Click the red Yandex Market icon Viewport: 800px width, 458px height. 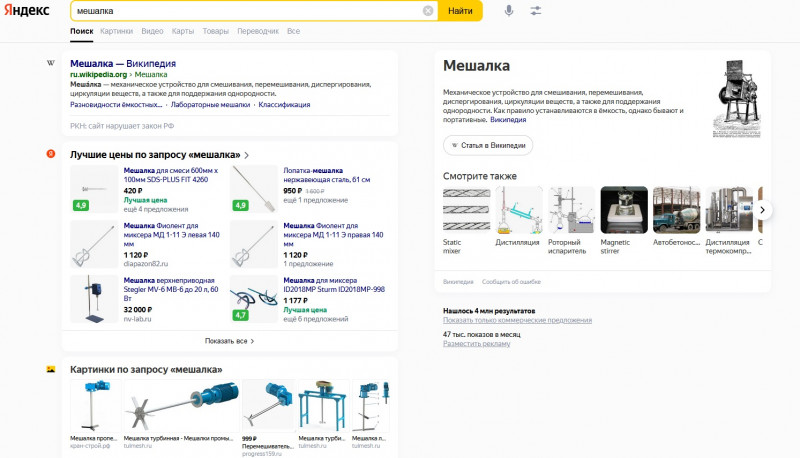51,154
